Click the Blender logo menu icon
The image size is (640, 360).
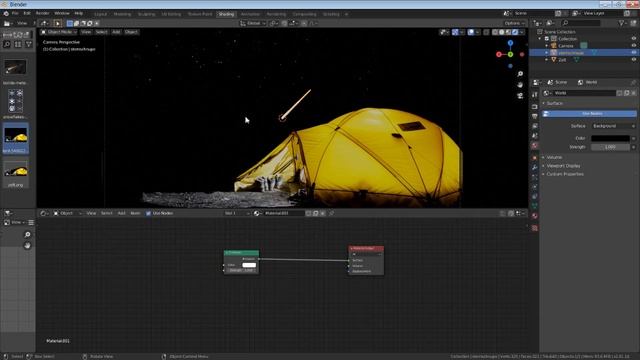[6, 13]
